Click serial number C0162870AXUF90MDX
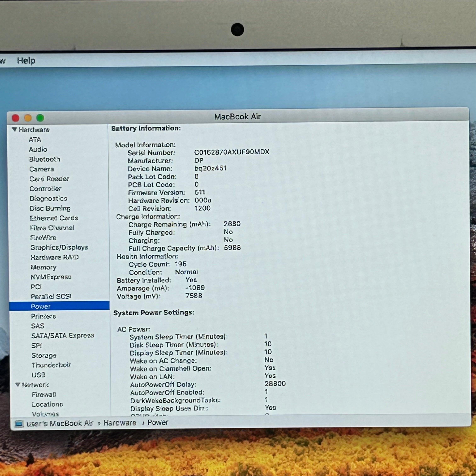 click(x=232, y=152)
